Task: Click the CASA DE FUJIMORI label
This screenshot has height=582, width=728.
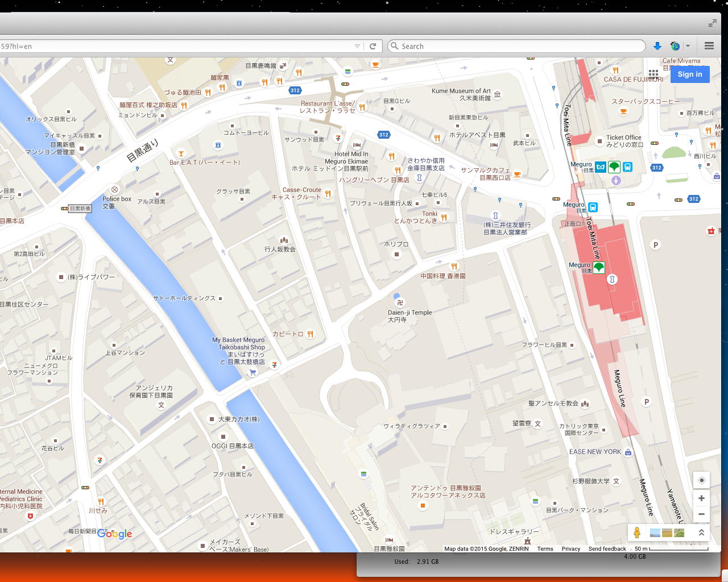Action: (634, 80)
